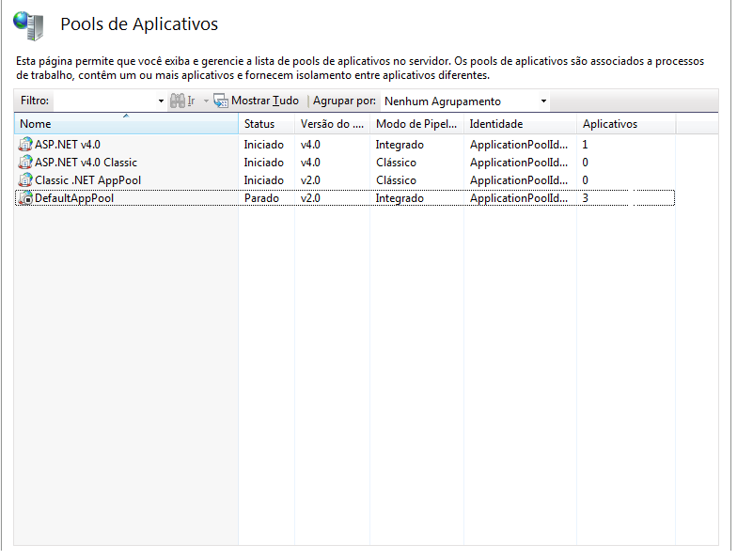Select the Classic .NET AppPool row name
Viewport: 737px width, 560px height.
pyautogui.click(x=88, y=180)
